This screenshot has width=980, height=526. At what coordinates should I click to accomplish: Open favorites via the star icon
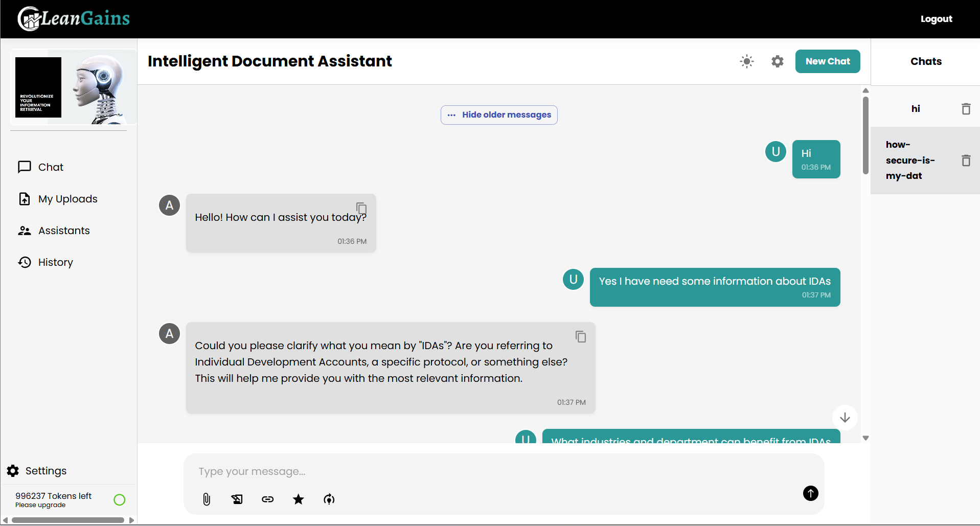298,499
